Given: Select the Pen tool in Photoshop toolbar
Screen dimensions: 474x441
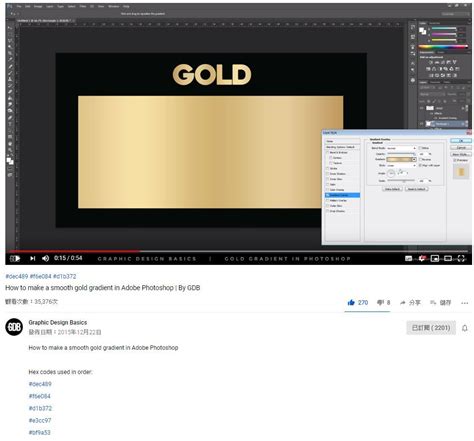Looking at the screenshot, I should 10,117.
